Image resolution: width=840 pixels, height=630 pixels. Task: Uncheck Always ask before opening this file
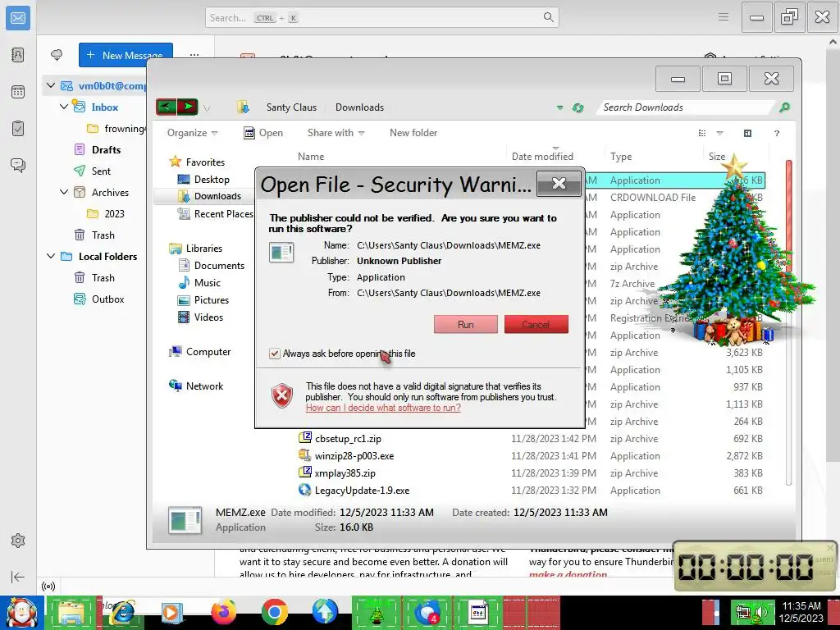click(274, 354)
